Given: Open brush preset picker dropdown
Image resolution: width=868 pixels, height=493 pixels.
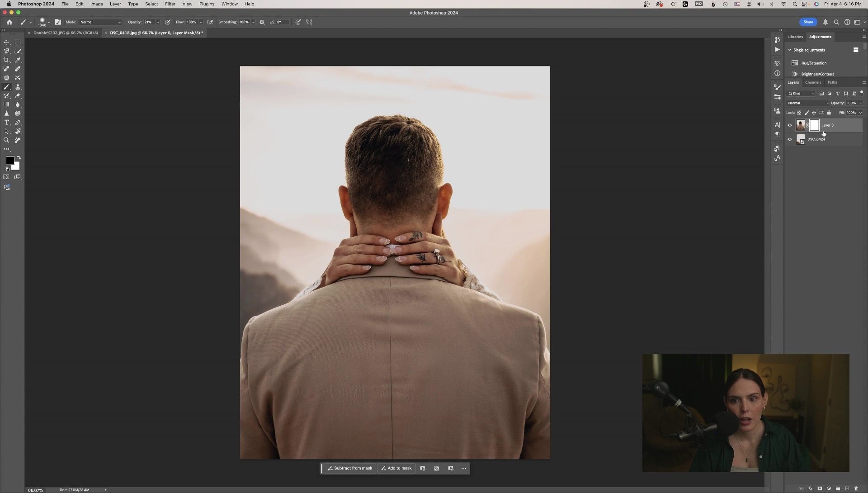Looking at the screenshot, I should 49,23.
